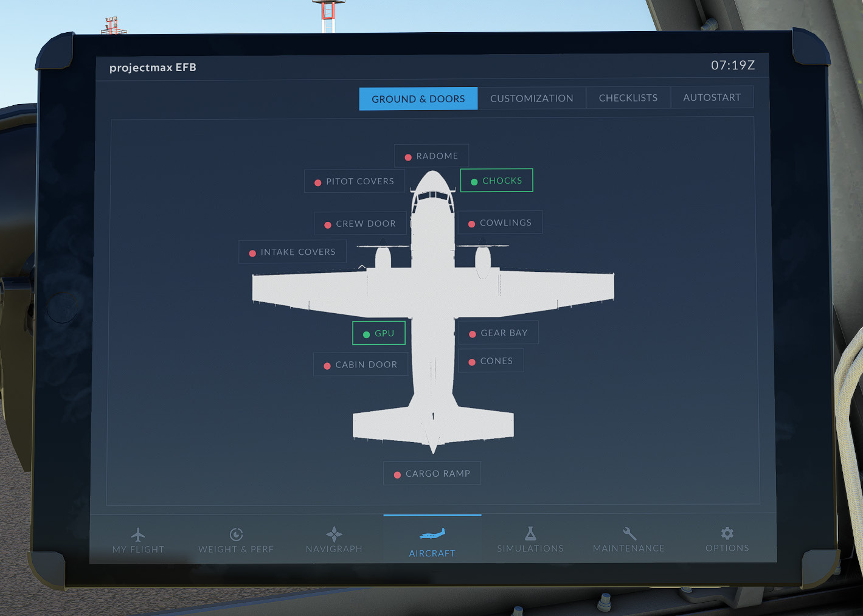Toggle the Gear Bay
863x616 pixels.
pyautogui.click(x=498, y=333)
